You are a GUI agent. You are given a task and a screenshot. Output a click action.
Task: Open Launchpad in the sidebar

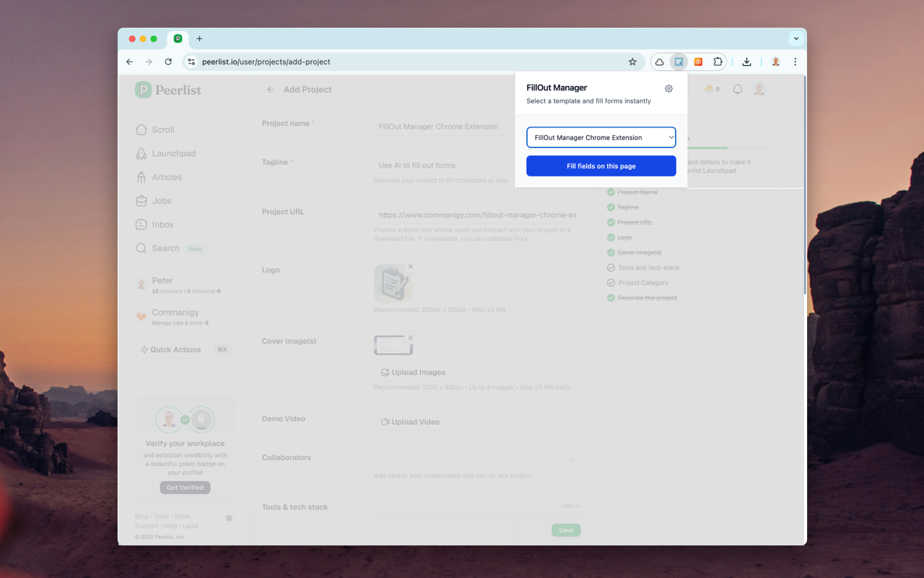click(165, 154)
